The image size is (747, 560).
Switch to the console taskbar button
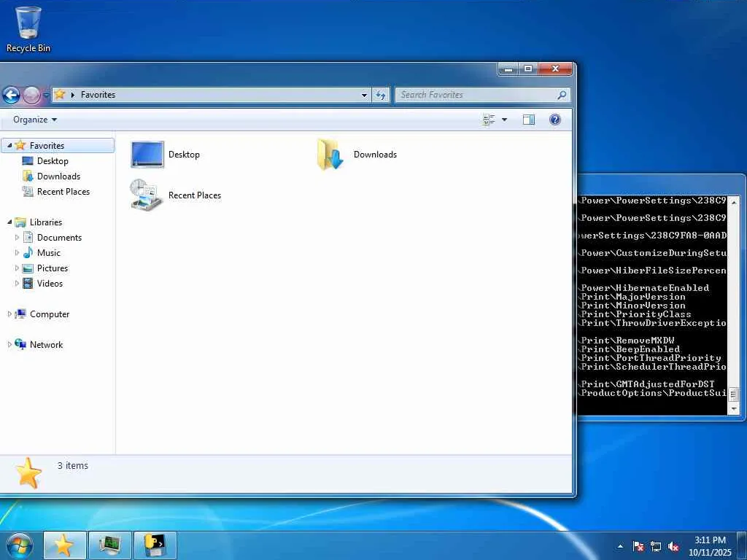point(155,545)
